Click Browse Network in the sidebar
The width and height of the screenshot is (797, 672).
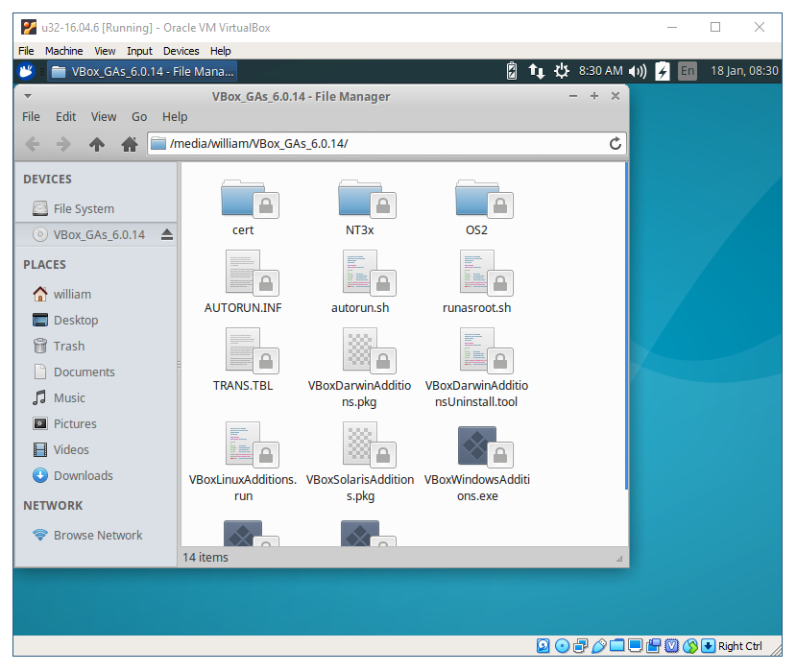pos(97,535)
